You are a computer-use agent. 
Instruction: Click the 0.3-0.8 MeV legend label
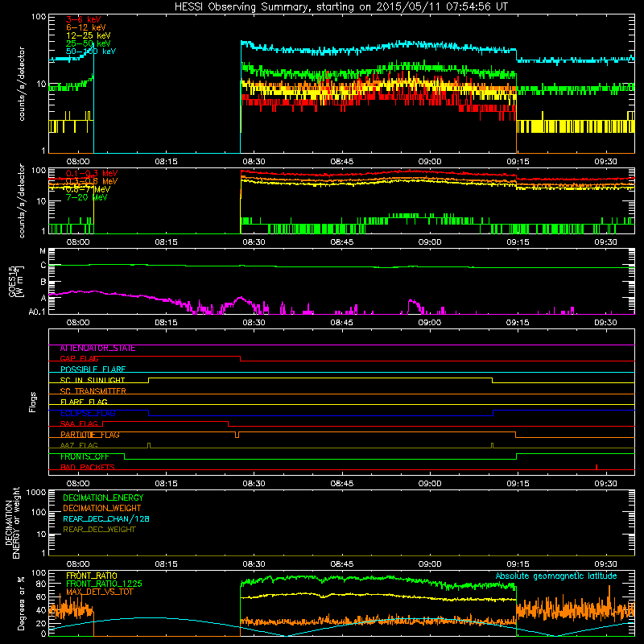92,181
